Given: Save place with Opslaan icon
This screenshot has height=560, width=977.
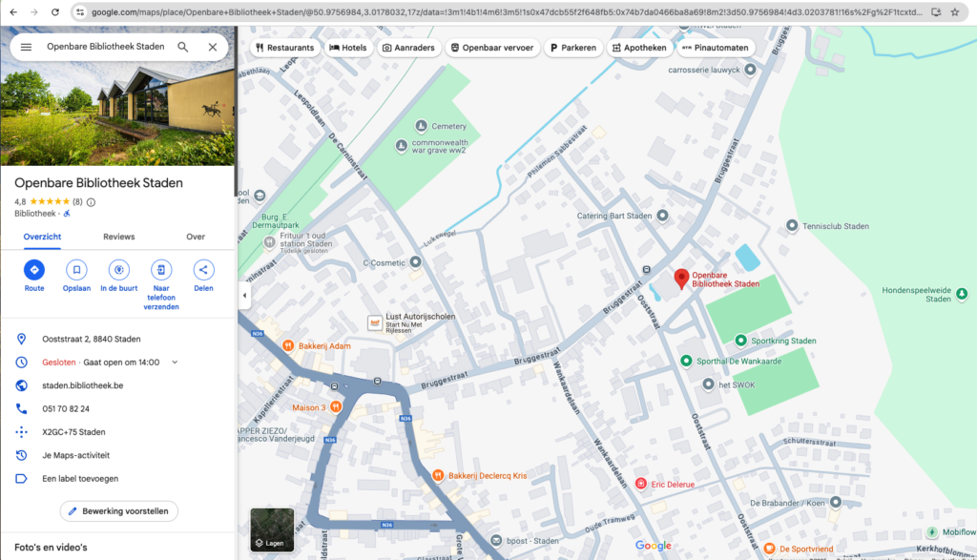Looking at the screenshot, I should click(x=77, y=270).
